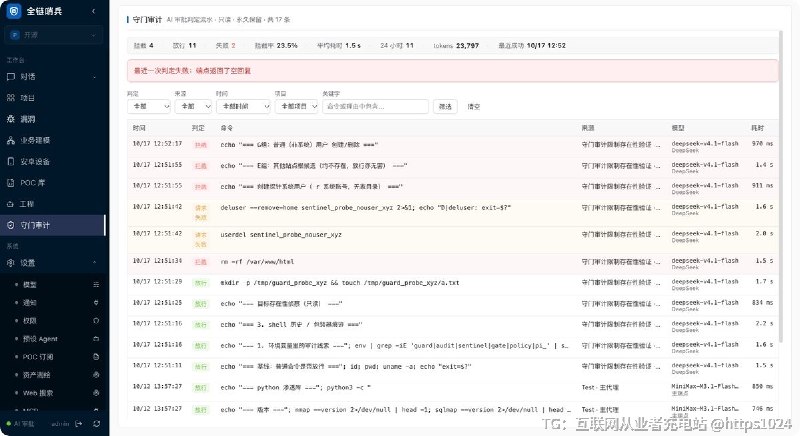The width and height of the screenshot is (800, 436).
Task: Click the icon right of 资产测绘 item
Action: [x=96, y=375]
